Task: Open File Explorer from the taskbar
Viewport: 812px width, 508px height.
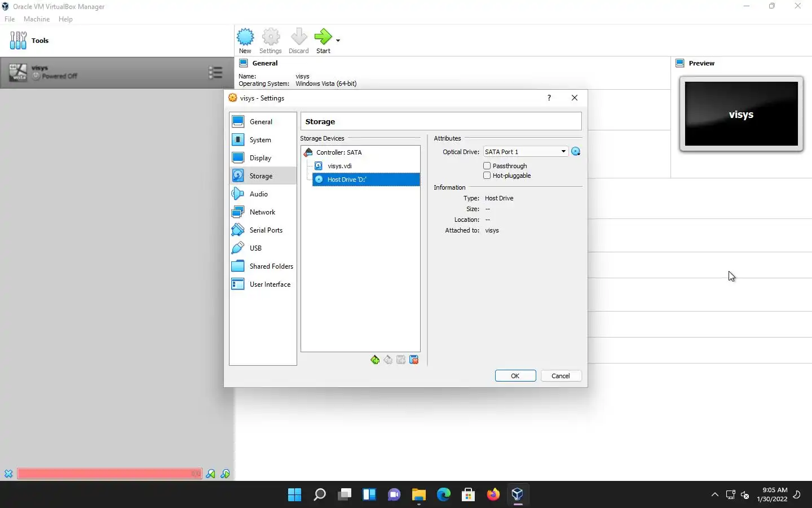Action: coord(418,494)
